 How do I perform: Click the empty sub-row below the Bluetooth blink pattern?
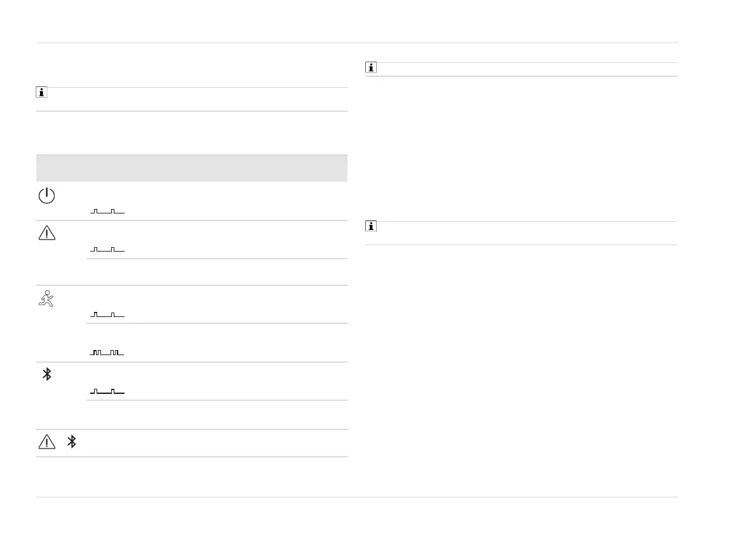point(216,415)
